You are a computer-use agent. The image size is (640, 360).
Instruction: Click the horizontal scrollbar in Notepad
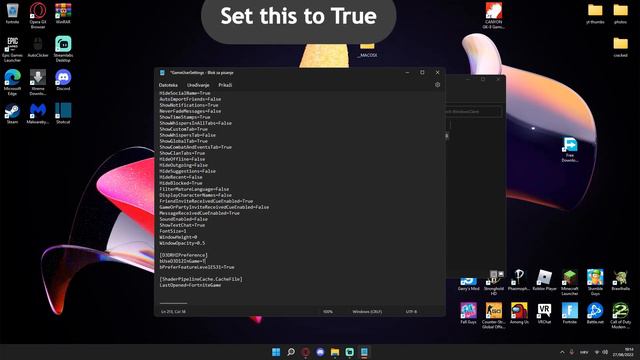click(x=173, y=303)
